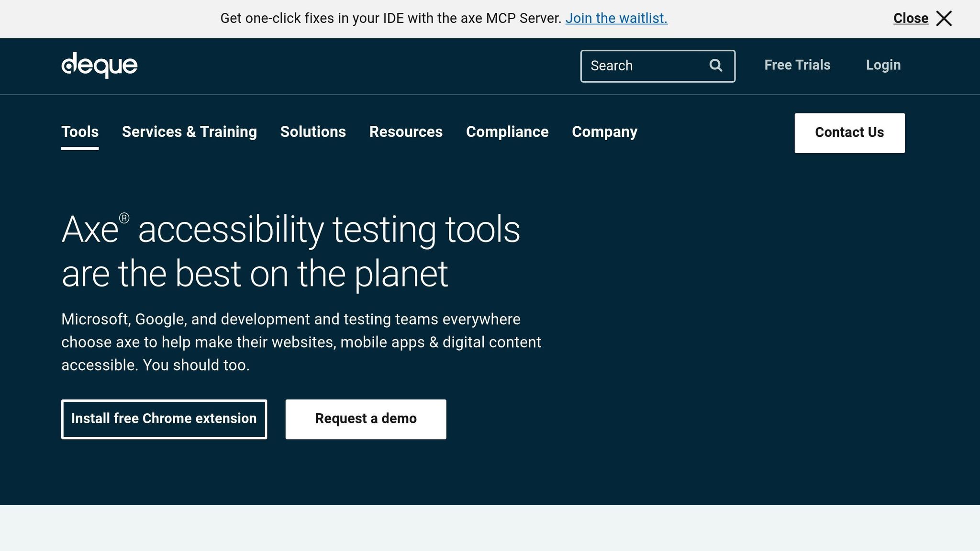Image resolution: width=980 pixels, height=551 pixels.
Task: Expand the Resources menu
Action: pos(406,132)
